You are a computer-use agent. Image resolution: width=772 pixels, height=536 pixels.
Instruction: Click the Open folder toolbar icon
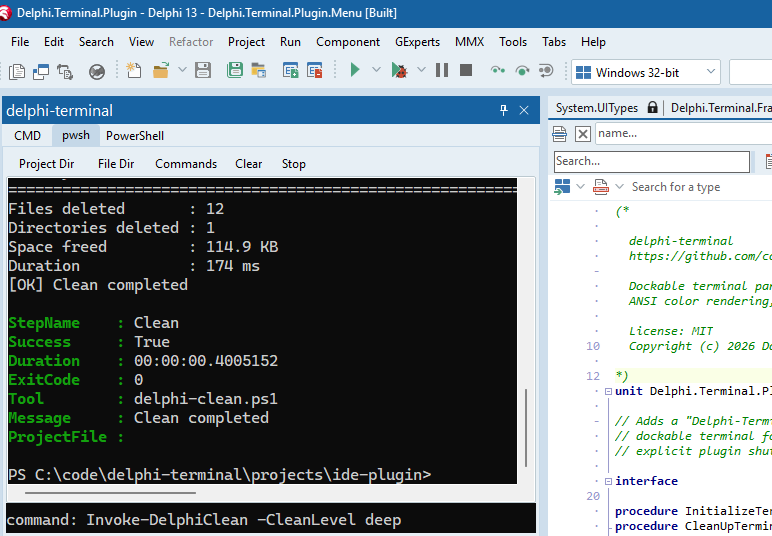[161, 70]
